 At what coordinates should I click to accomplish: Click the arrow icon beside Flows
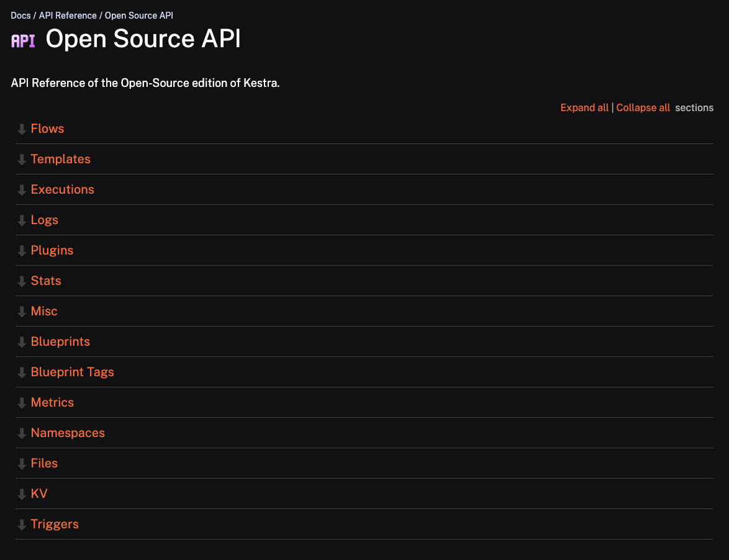tap(21, 129)
